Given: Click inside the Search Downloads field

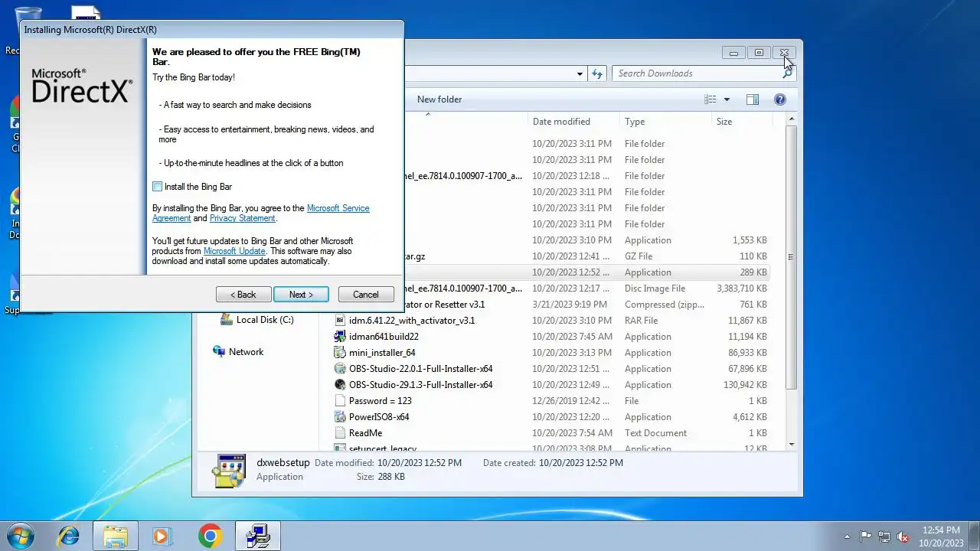Looking at the screenshot, I should (695, 73).
